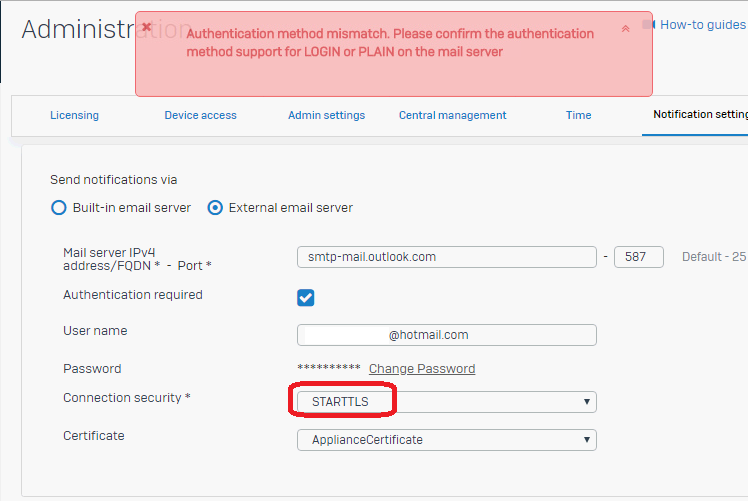
Task: Switch to the Licensing tab
Action: point(74,115)
